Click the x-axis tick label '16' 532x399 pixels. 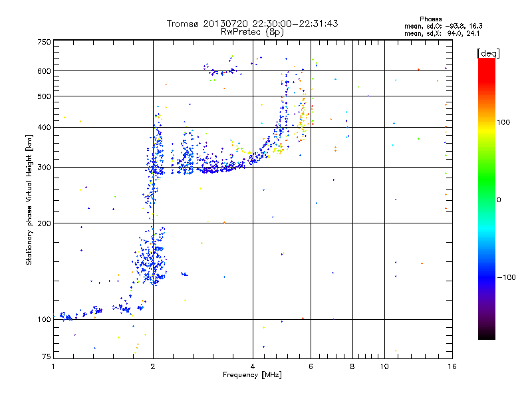[x=452, y=366]
